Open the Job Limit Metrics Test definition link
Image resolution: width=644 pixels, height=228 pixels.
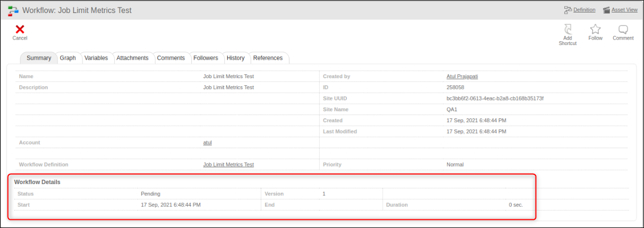(228, 164)
